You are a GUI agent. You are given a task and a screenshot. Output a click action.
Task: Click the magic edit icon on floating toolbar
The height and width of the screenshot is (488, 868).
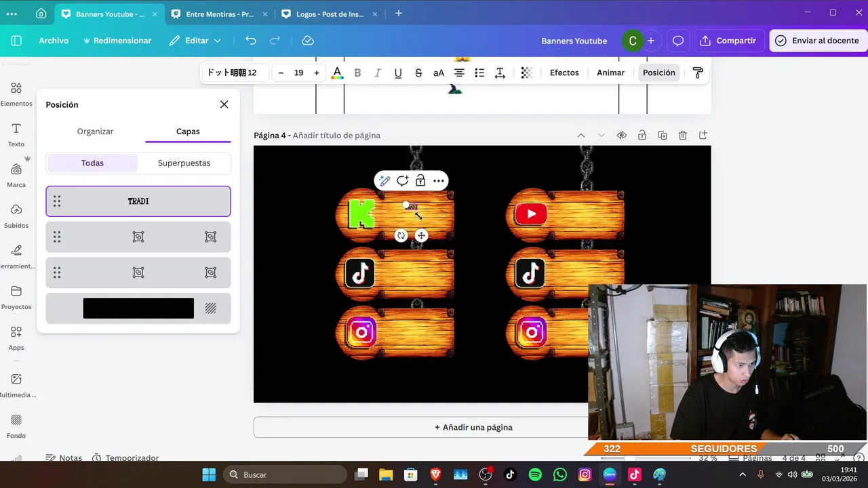click(384, 181)
